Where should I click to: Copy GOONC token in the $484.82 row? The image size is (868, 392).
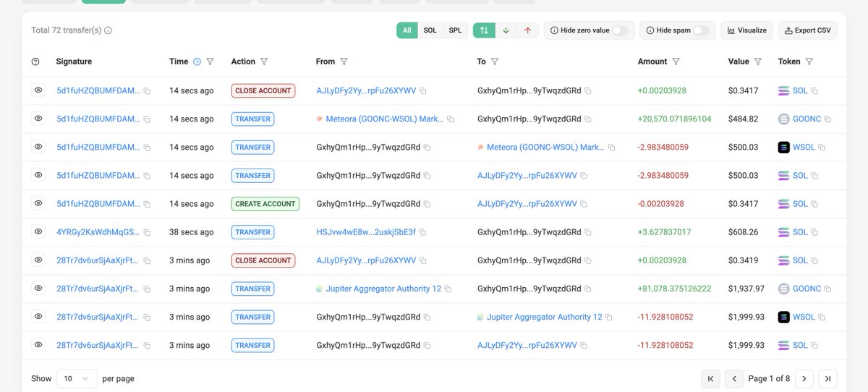827,119
